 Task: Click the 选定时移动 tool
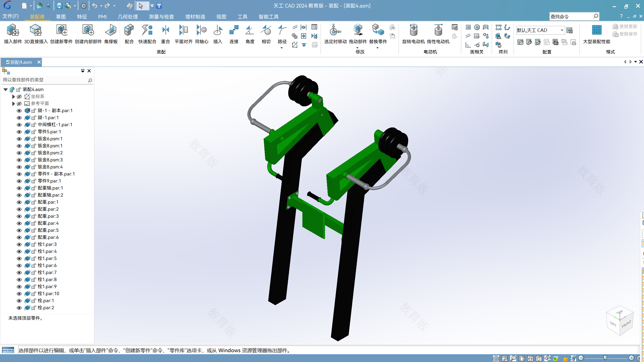pos(335,34)
